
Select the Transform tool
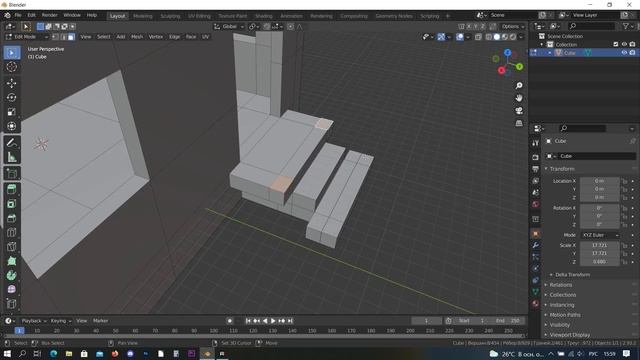(11, 126)
